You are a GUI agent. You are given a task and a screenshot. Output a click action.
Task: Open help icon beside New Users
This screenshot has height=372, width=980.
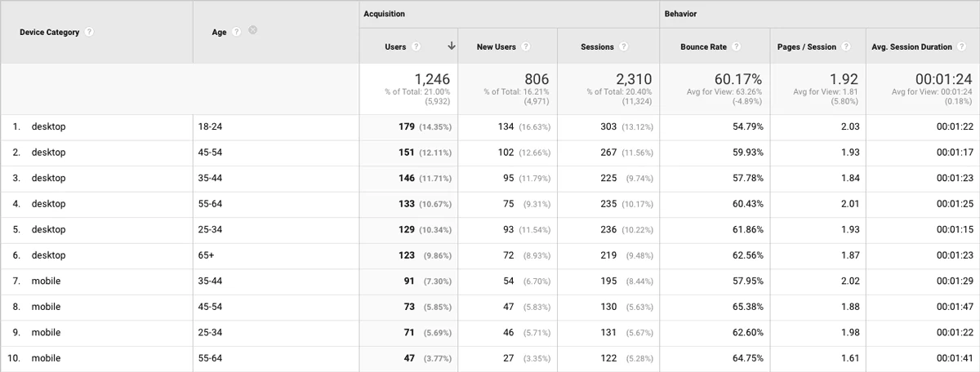[526, 47]
